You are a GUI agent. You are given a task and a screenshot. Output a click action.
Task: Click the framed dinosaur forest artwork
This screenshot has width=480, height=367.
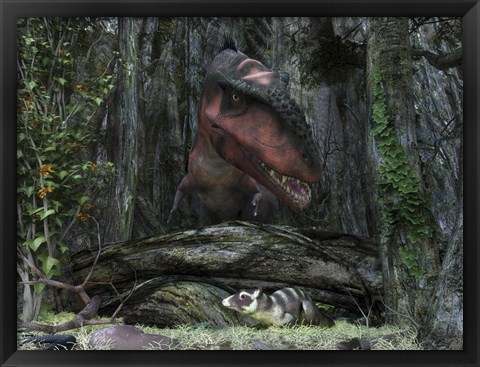pyautogui.click(x=240, y=183)
